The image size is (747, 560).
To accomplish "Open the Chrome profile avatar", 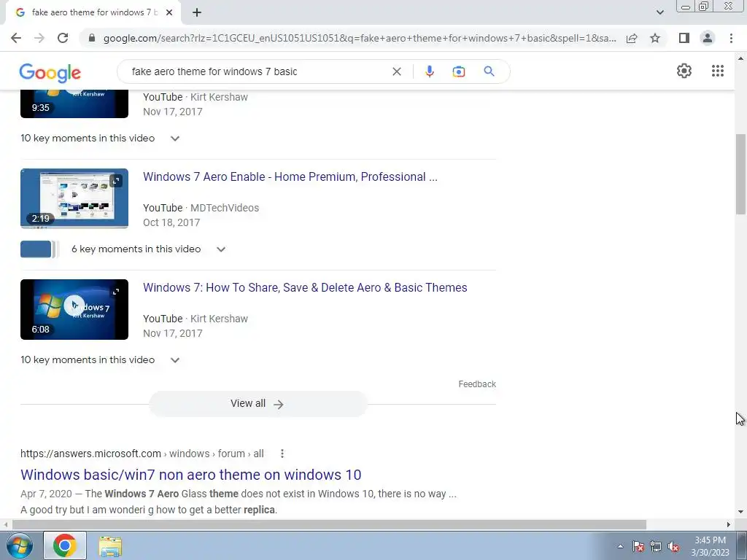I will 708,38.
